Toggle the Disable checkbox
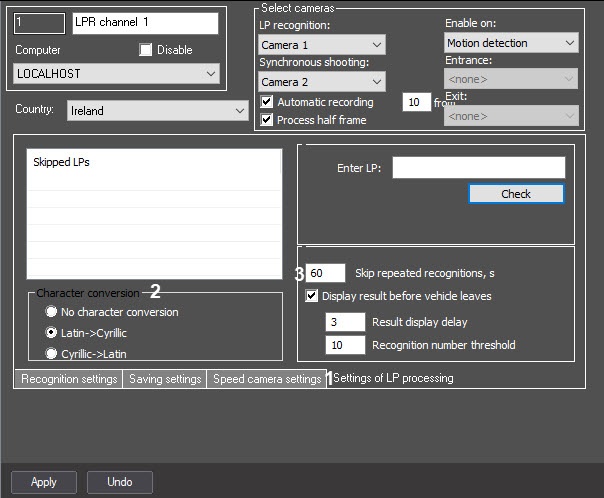 pyautogui.click(x=145, y=50)
